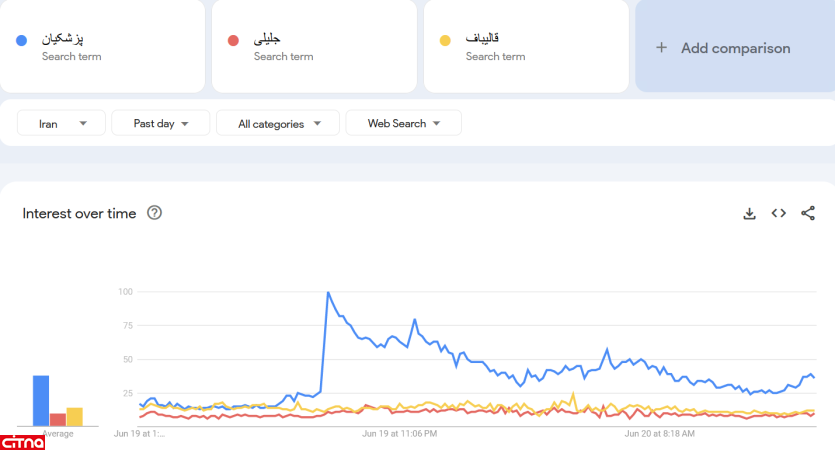Download the Interest over time chart data
835x450 pixels.
click(x=749, y=213)
